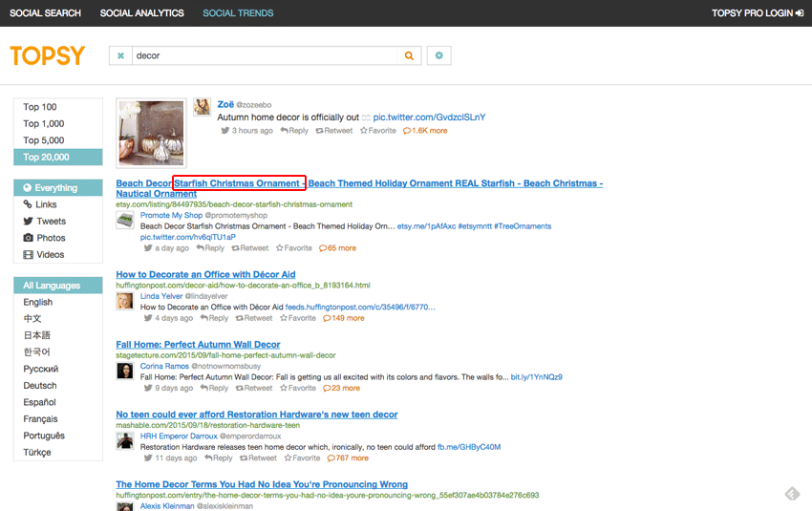Filter results by Videos
Viewport: 812px width, 511px height.
58,254
